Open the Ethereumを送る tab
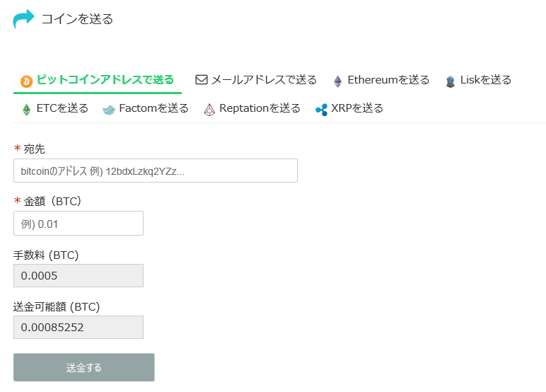 (x=388, y=80)
